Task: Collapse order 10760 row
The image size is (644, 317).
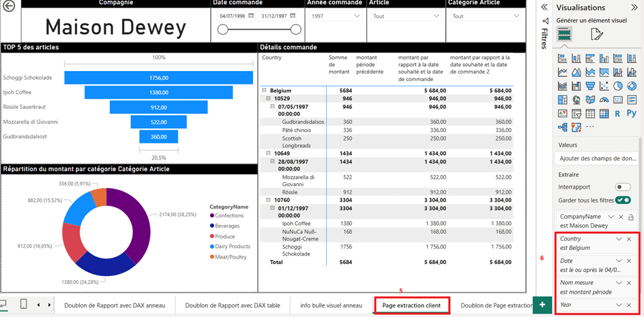Action: [x=269, y=200]
